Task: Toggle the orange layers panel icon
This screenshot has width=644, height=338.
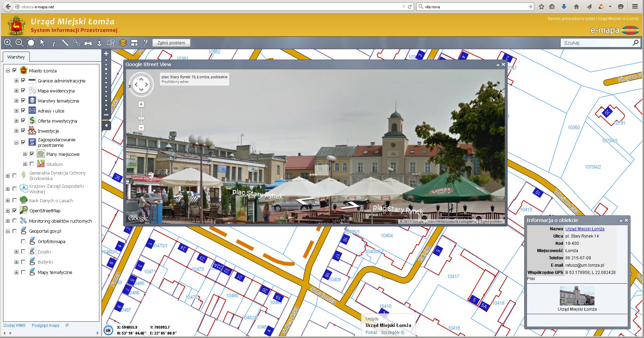Action: pos(123,43)
